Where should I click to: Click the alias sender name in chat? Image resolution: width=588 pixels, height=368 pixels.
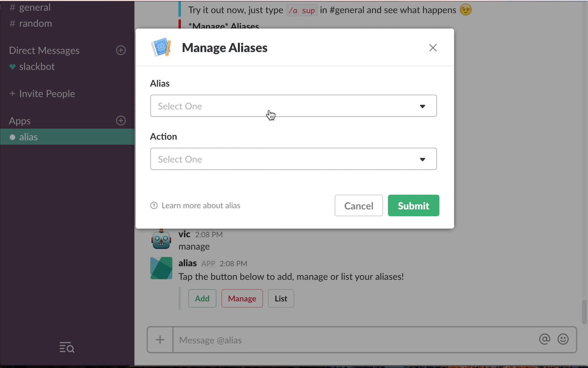(187, 263)
